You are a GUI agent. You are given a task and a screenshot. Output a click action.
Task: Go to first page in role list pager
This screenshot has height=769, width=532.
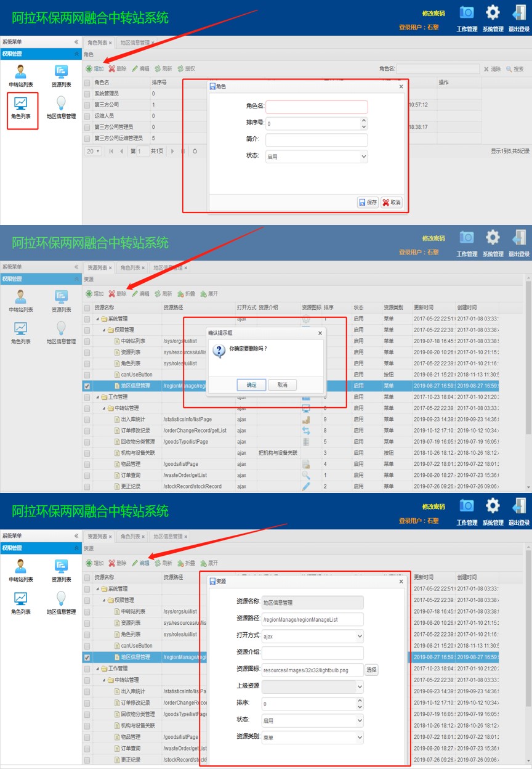click(x=111, y=151)
